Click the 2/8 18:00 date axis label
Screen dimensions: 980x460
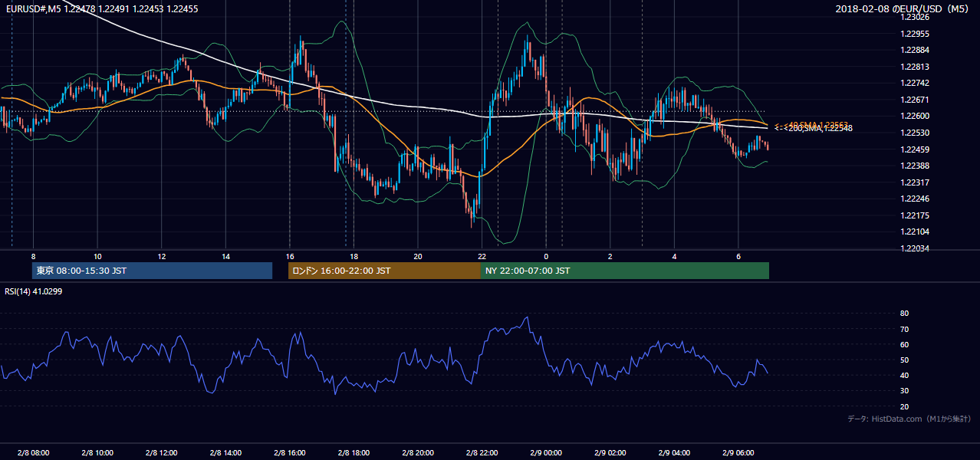(x=354, y=452)
